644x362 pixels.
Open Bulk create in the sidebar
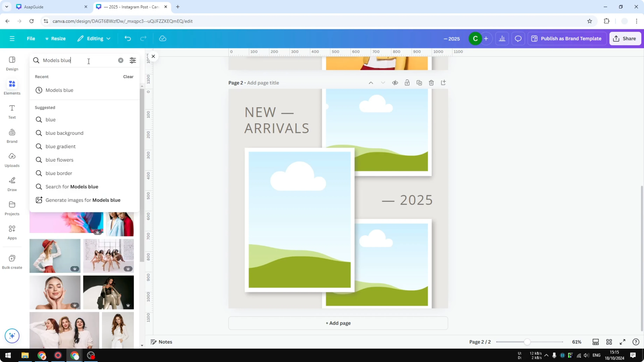12,261
